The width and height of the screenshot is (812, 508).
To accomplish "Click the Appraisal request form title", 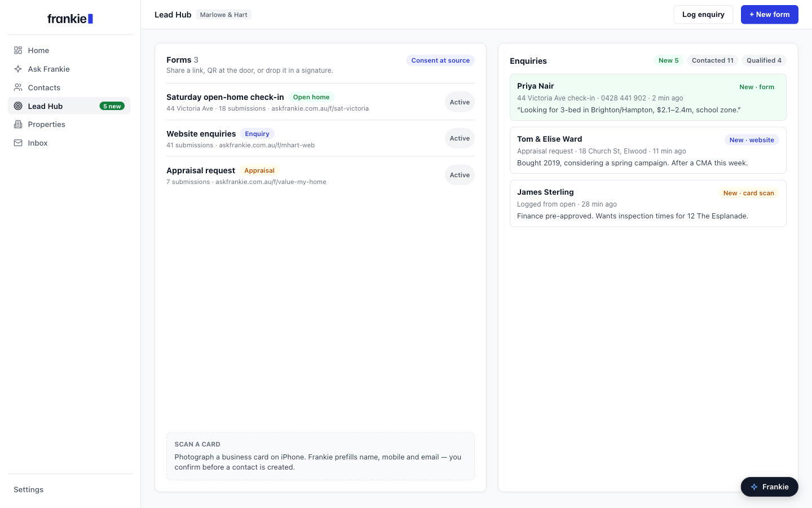I will click(201, 170).
